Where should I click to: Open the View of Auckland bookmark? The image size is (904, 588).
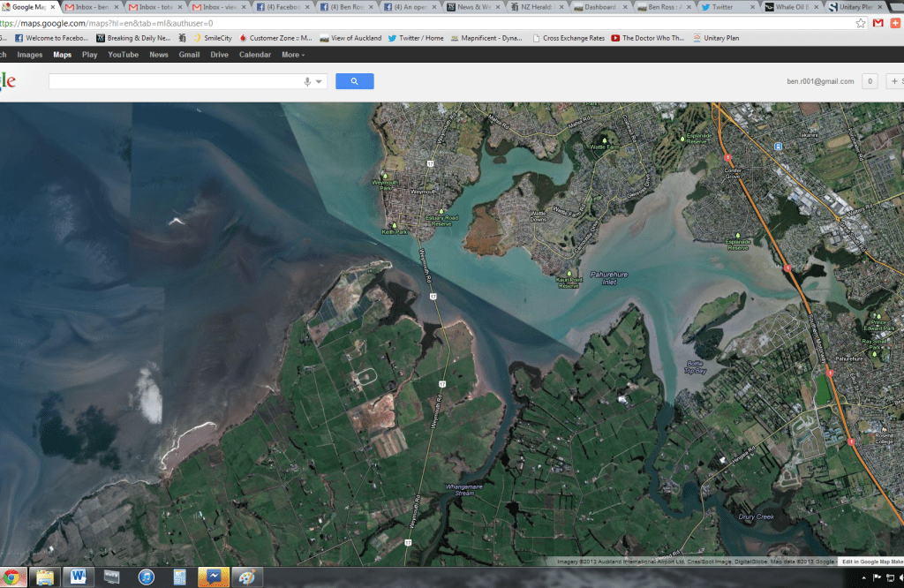pos(350,38)
